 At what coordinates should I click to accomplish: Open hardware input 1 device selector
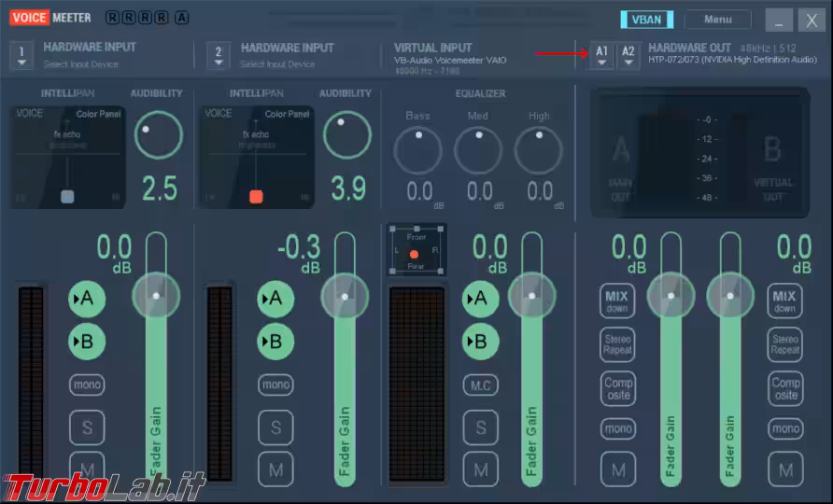pos(21,55)
